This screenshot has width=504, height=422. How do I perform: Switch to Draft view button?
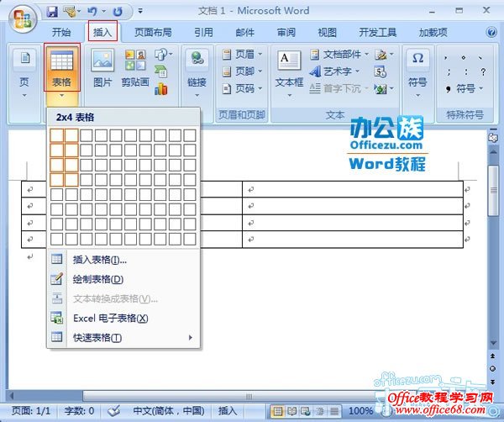pos(334,411)
